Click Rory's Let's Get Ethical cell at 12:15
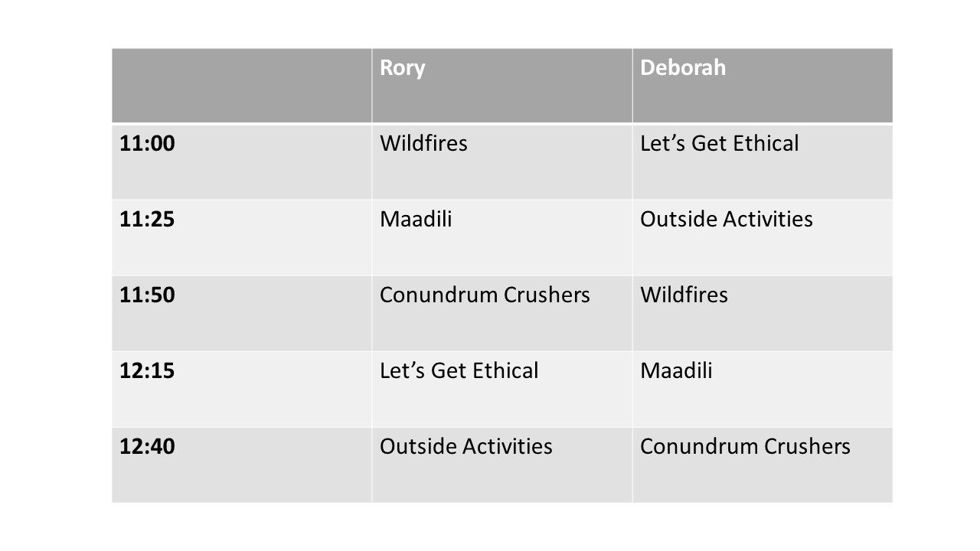 pos(502,389)
